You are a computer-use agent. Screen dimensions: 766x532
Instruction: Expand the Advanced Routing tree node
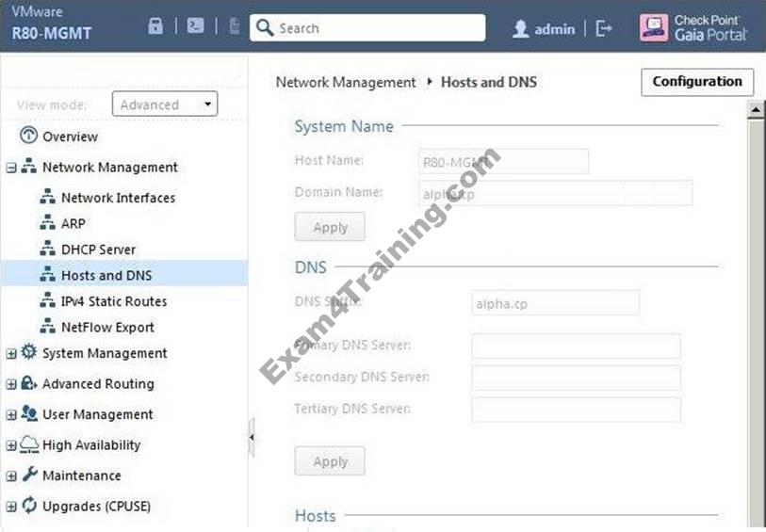pyautogui.click(x=11, y=384)
